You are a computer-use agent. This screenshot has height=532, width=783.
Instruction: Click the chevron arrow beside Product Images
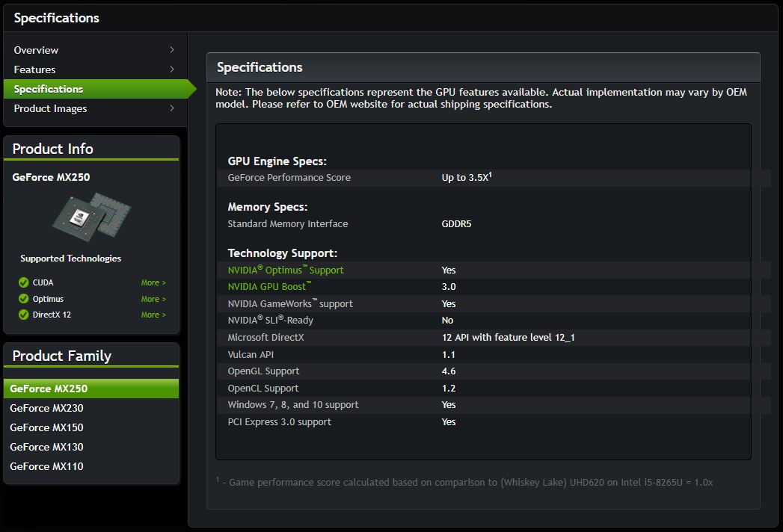click(172, 108)
